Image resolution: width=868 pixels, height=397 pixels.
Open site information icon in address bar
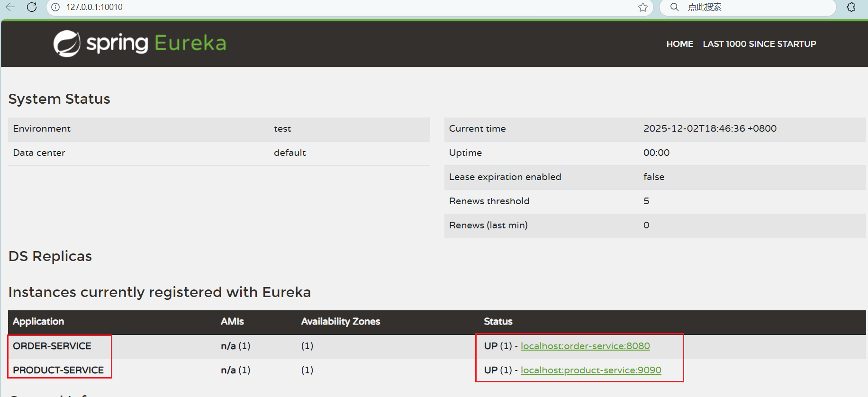[56, 7]
